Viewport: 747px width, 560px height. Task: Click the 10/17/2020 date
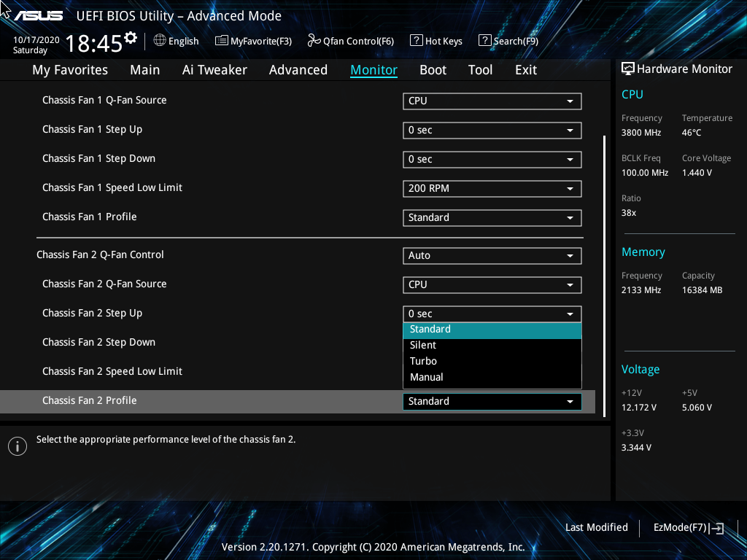coord(36,40)
